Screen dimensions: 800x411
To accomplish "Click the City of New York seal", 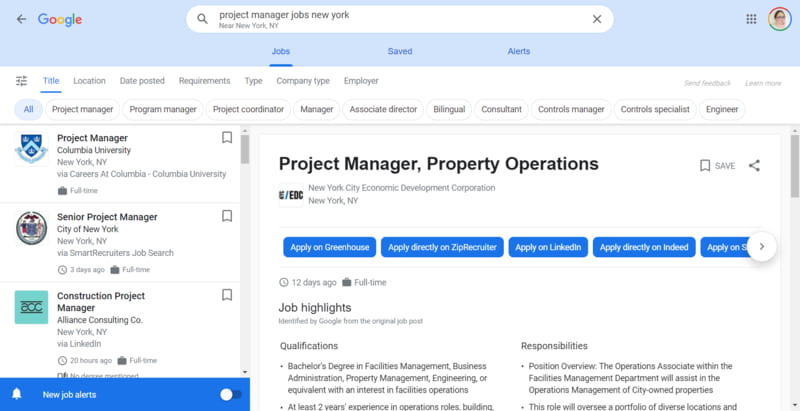I will pos(31,227).
